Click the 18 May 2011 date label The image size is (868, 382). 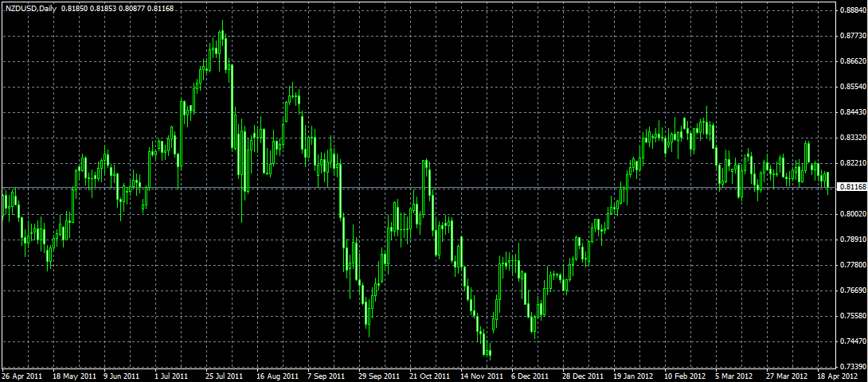coord(74,376)
